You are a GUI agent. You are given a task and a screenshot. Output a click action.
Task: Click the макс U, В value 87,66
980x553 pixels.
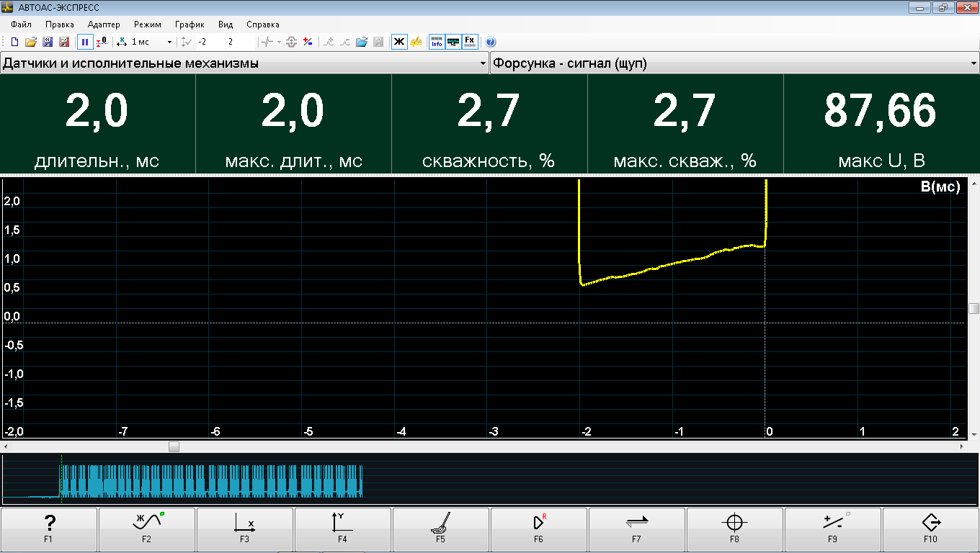(881, 112)
